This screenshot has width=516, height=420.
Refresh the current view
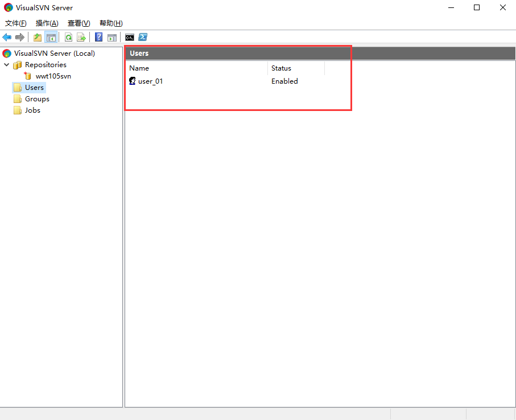coord(68,38)
